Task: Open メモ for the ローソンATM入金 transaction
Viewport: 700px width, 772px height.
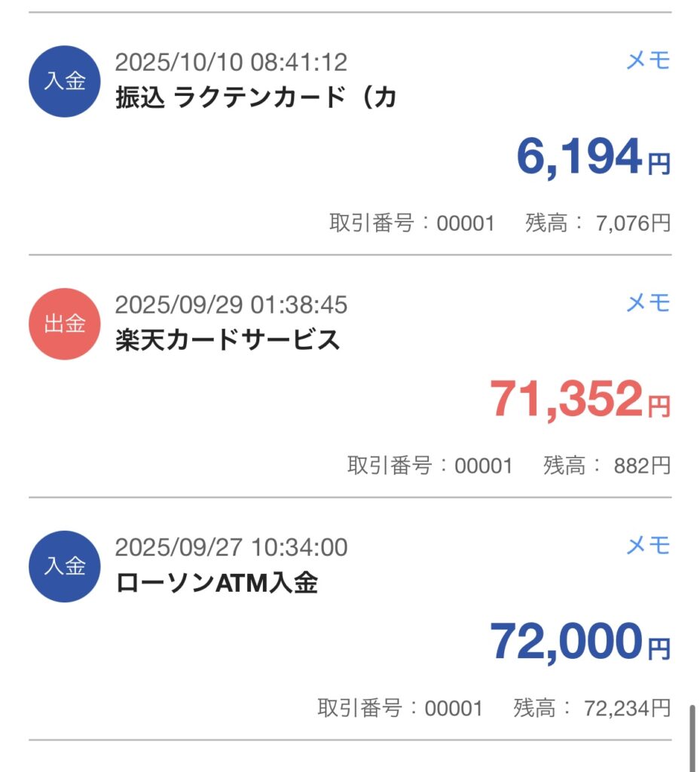Action: pos(647,546)
